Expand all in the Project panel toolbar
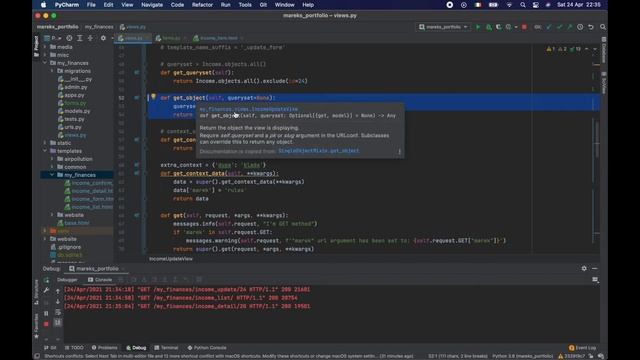 click(80, 38)
